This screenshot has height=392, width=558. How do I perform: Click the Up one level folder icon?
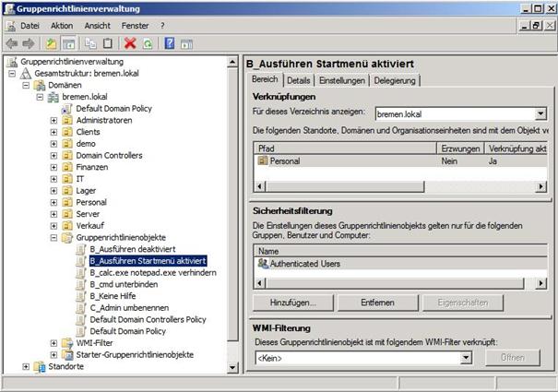(x=52, y=43)
